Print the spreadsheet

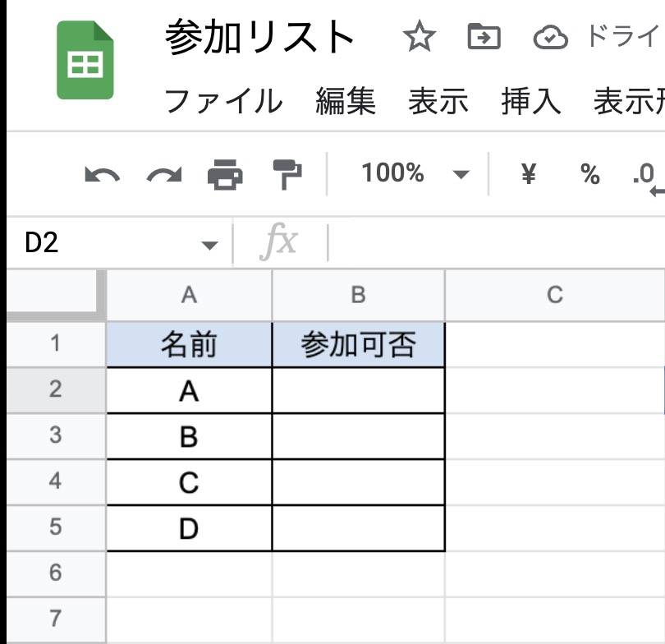(x=225, y=174)
